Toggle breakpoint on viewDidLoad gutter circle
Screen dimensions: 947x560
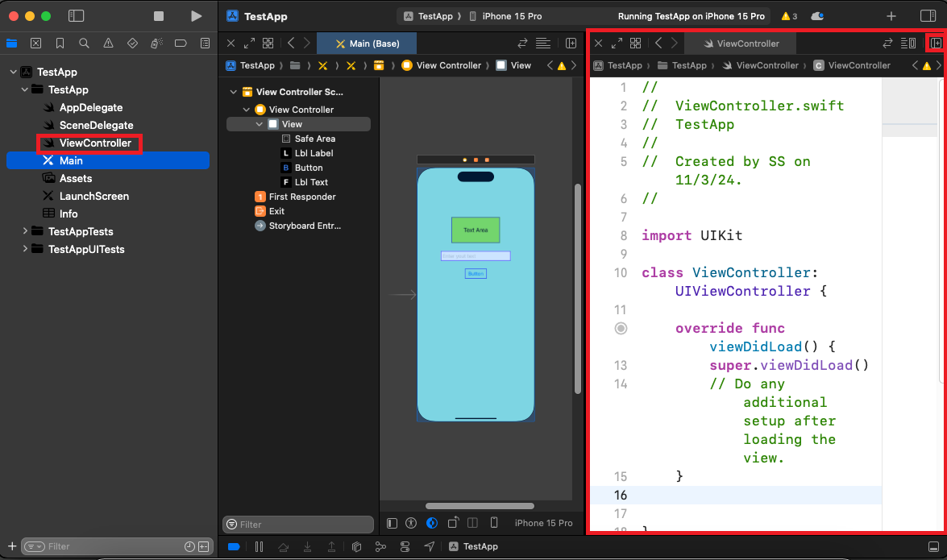click(x=621, y=328)
